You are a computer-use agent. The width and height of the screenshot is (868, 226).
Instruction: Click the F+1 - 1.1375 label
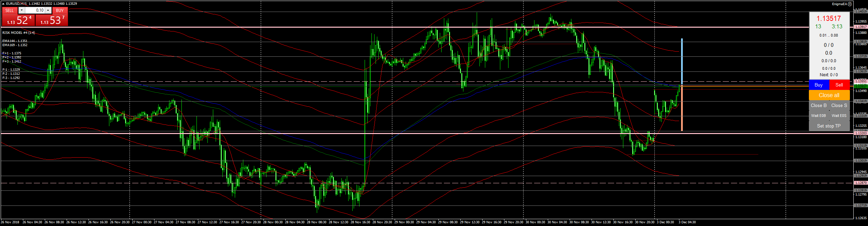[x=12, y=53]
